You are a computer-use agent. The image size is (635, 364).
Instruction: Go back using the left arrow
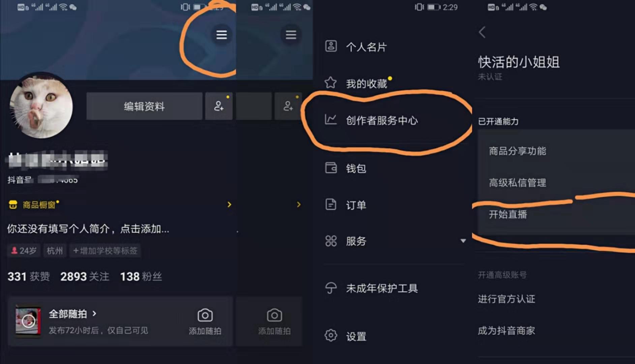pos(482,32)
